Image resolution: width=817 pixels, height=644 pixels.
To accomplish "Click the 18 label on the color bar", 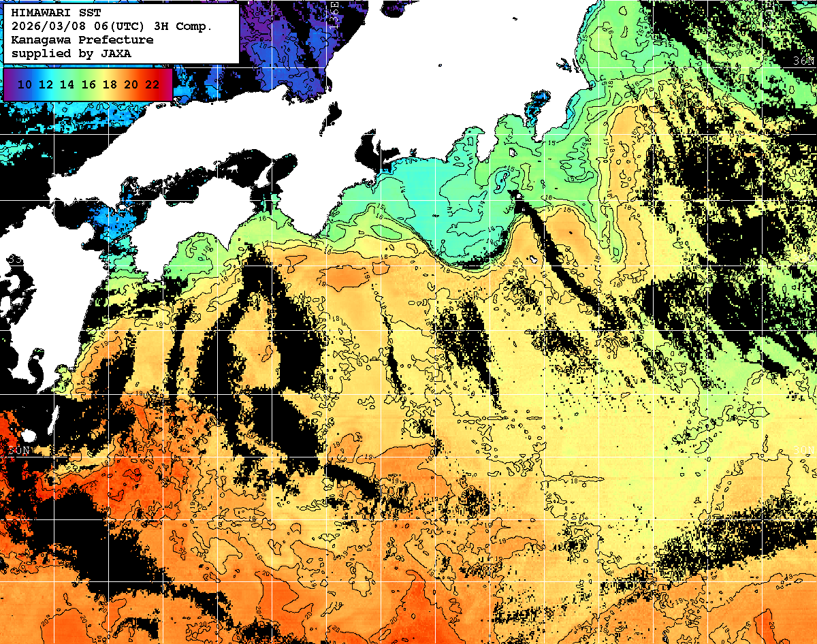I will [x=110, y=85].
